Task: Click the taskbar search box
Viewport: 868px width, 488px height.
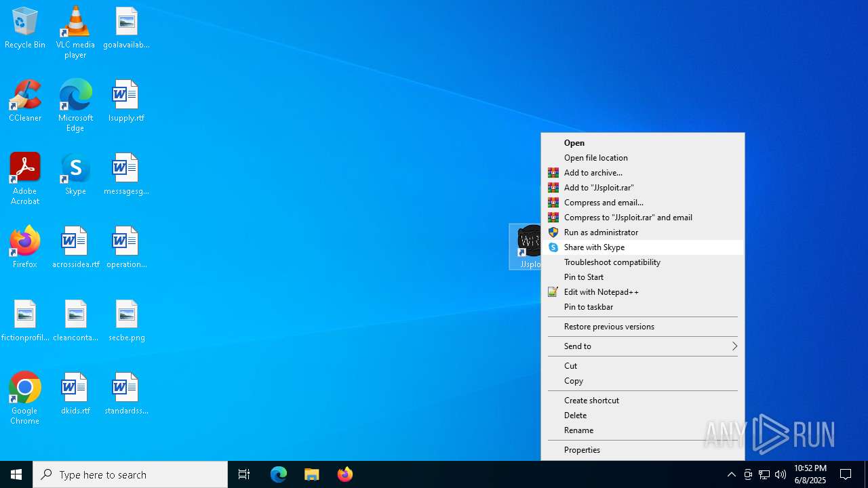Action: tap(130, 474)
